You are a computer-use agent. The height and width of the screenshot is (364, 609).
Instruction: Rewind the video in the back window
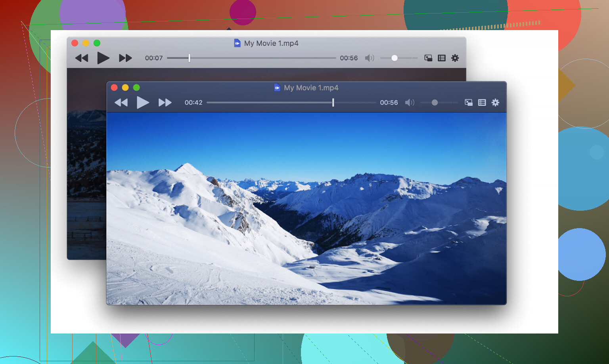(81, 58)
